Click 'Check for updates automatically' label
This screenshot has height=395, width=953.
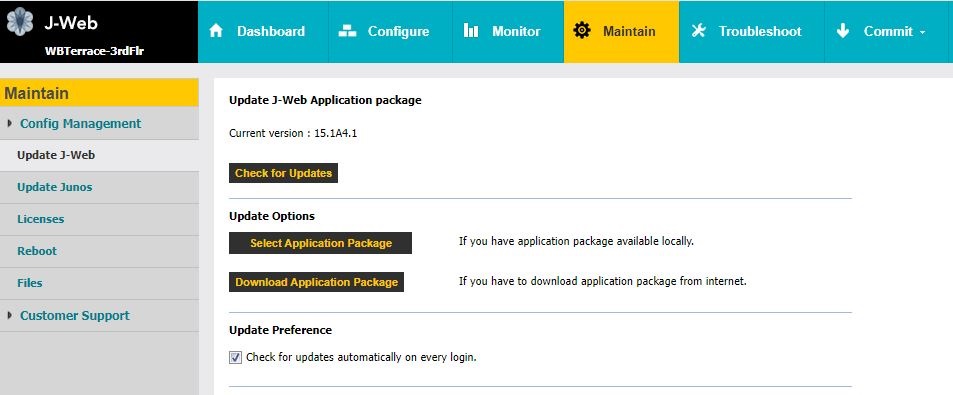361,357
